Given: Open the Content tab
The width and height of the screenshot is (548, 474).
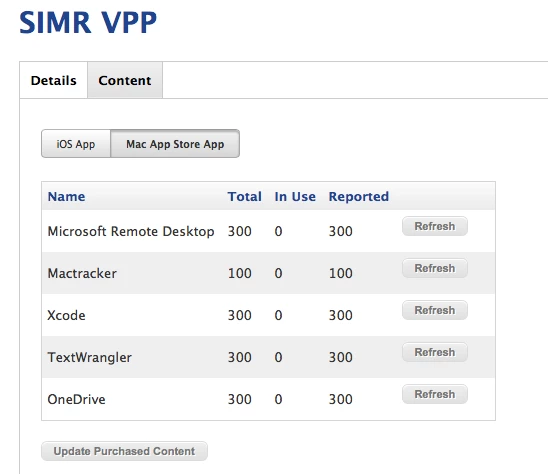Looking at the screenshot, I should 125,80.
